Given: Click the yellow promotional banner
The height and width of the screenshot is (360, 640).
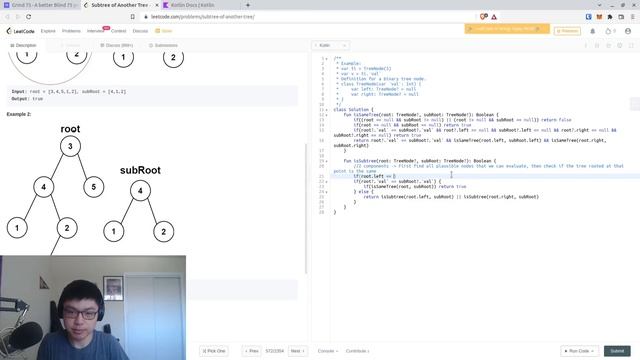Looking at the screenshot, I should 507,29.
